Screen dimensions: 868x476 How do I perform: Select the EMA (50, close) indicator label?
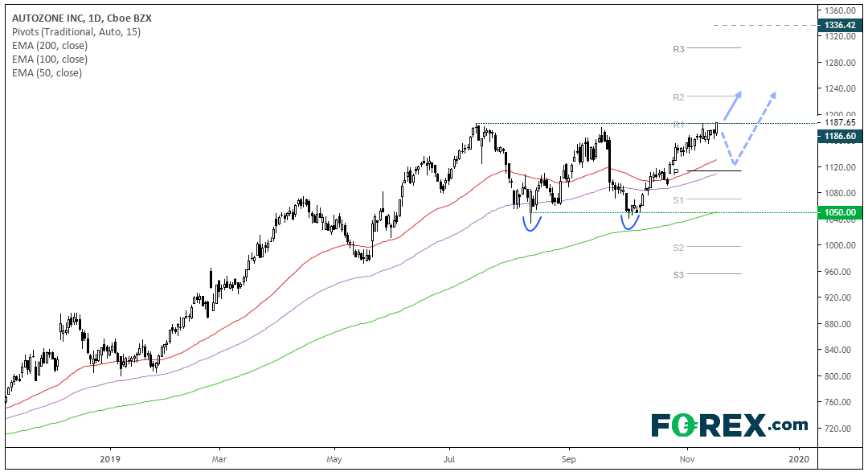[47, 72]
